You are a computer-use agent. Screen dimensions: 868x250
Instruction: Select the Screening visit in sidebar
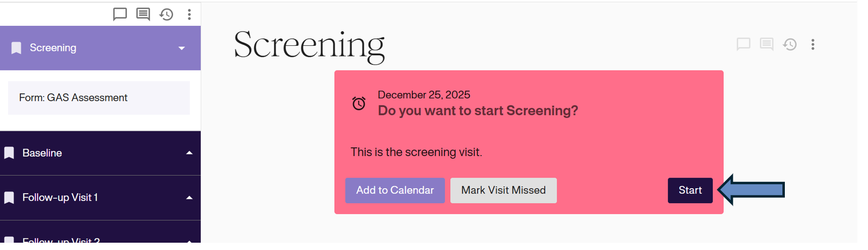click(x=53, y=48)
